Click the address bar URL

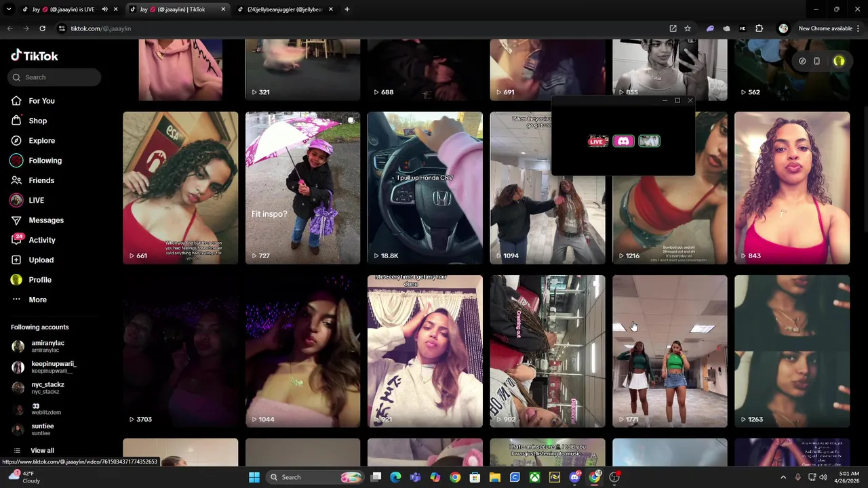(x=100, y=28)
